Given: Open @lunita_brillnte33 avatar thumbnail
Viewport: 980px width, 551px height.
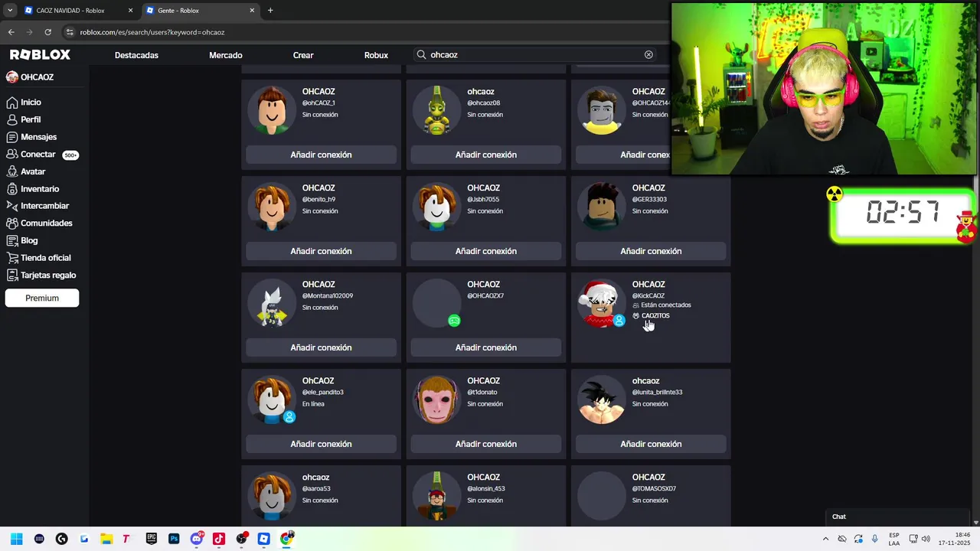Looking at the screenshot, I should 602,399.
